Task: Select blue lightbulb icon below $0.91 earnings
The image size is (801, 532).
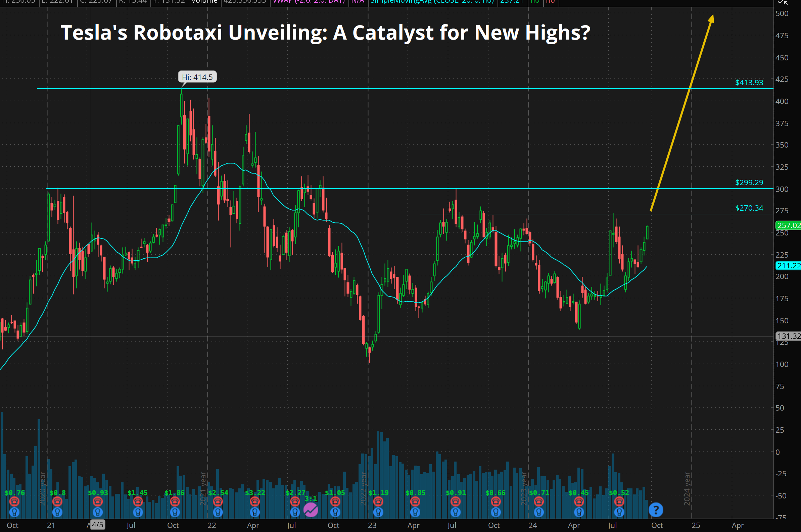Action: 455,512
